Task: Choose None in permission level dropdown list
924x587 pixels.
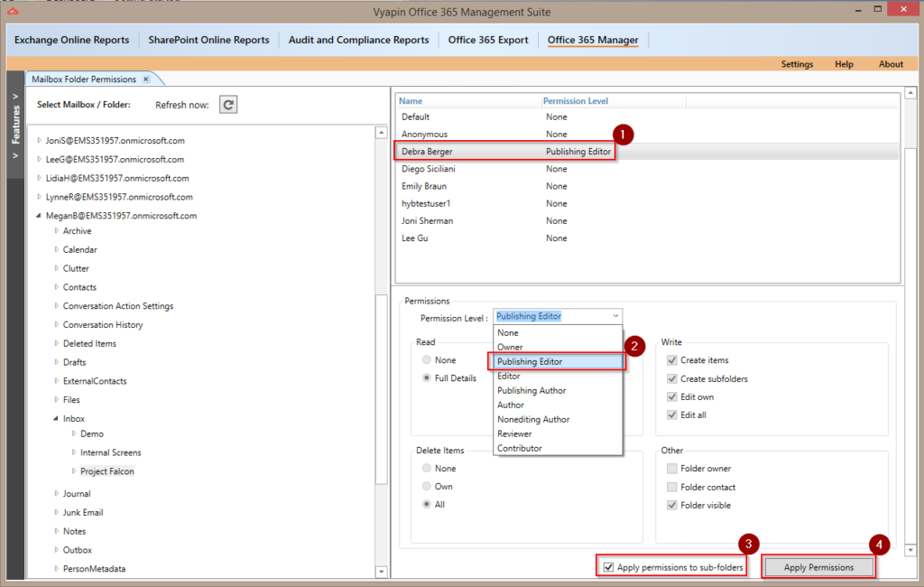Action: 558,332
